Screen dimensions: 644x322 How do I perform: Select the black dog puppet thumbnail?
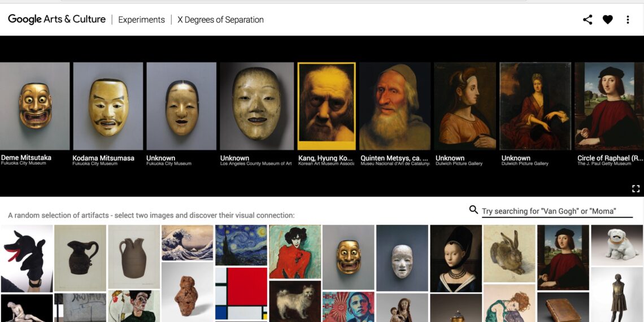(27, 258)
